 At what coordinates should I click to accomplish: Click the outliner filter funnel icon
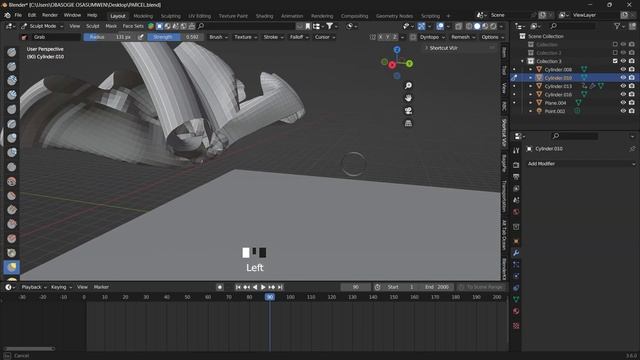point(617,26)
